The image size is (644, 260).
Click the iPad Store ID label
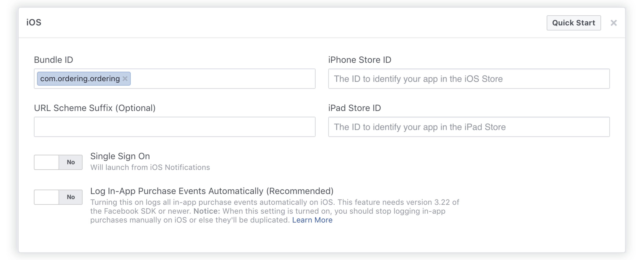[x=354, y=108]
